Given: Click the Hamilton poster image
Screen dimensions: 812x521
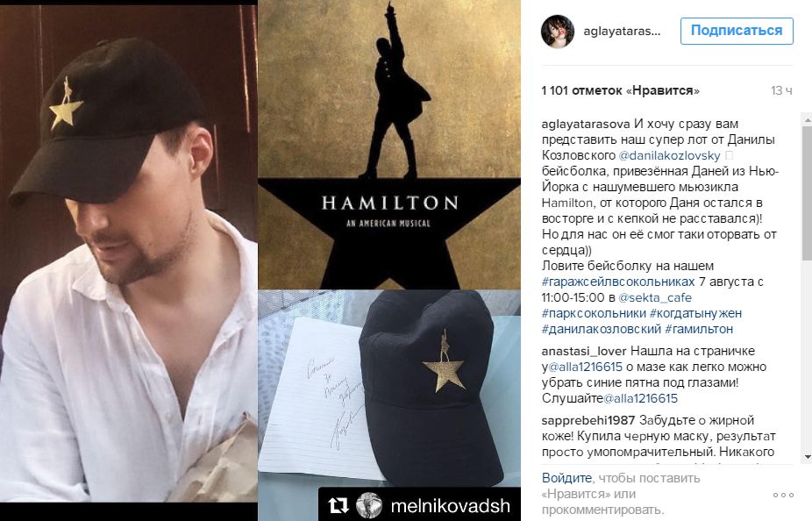Looking at the screenshot, I should (389, 145).
